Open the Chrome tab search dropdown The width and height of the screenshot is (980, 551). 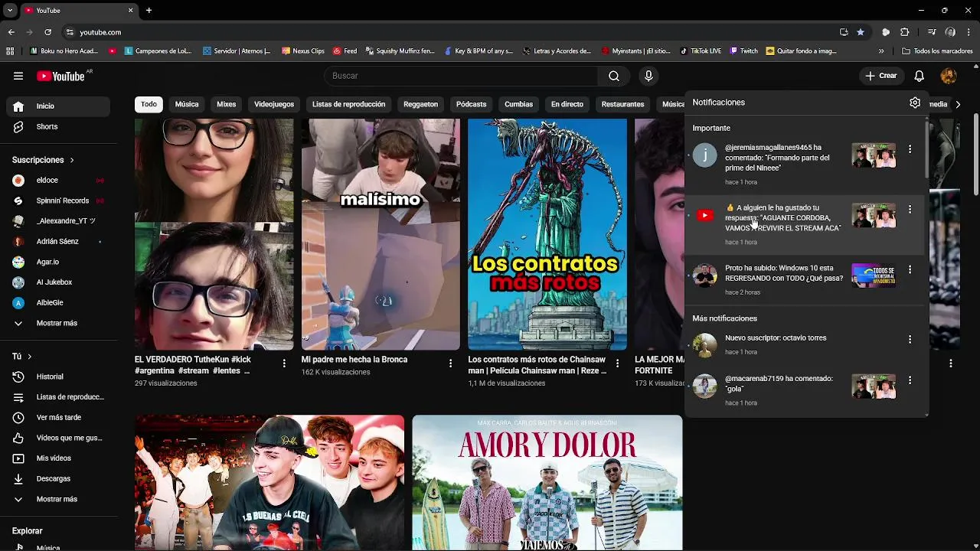point(10,11)
